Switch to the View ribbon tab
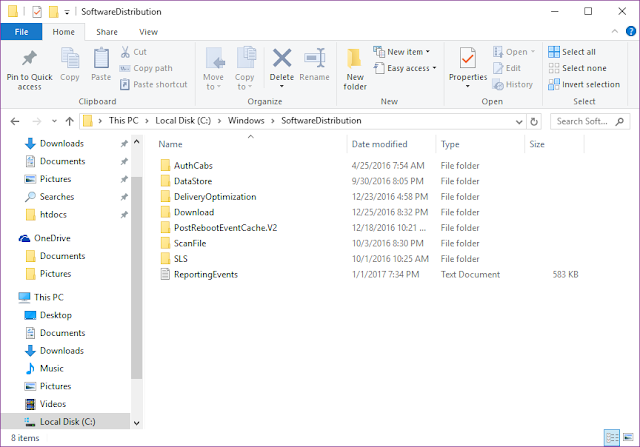Viewport: 640px width, 447px height. pos(148,32)
